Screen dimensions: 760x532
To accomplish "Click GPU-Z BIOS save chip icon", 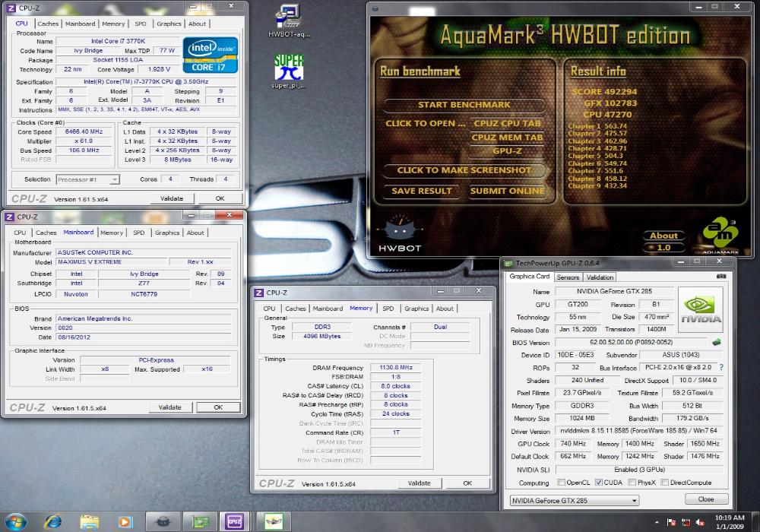I will click(x=717, y=342).
